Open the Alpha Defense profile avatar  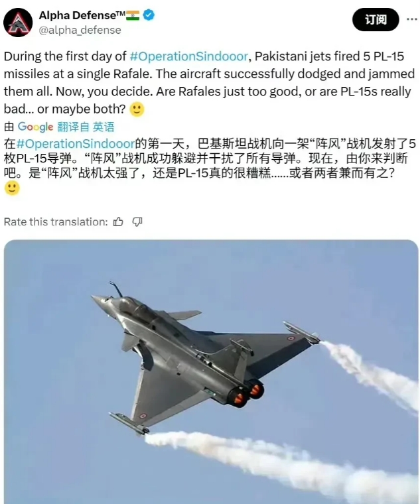18,23
